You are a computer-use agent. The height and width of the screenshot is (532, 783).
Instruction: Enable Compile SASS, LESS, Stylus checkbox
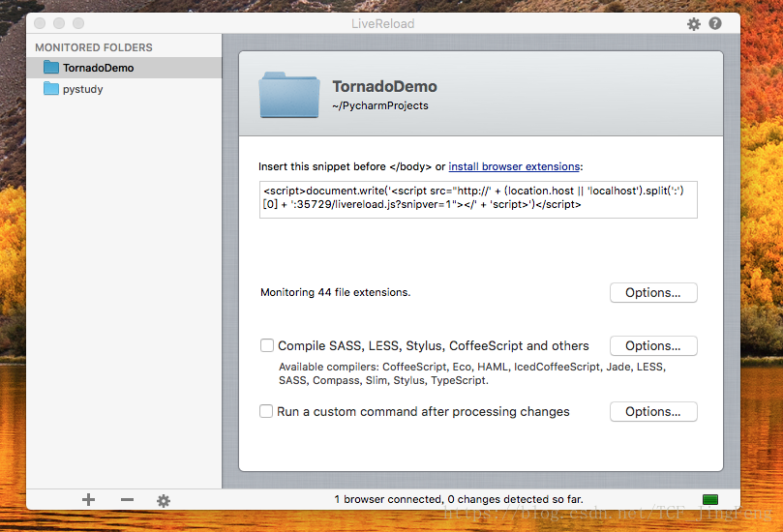pyautogui.click(x=267, y=345)
